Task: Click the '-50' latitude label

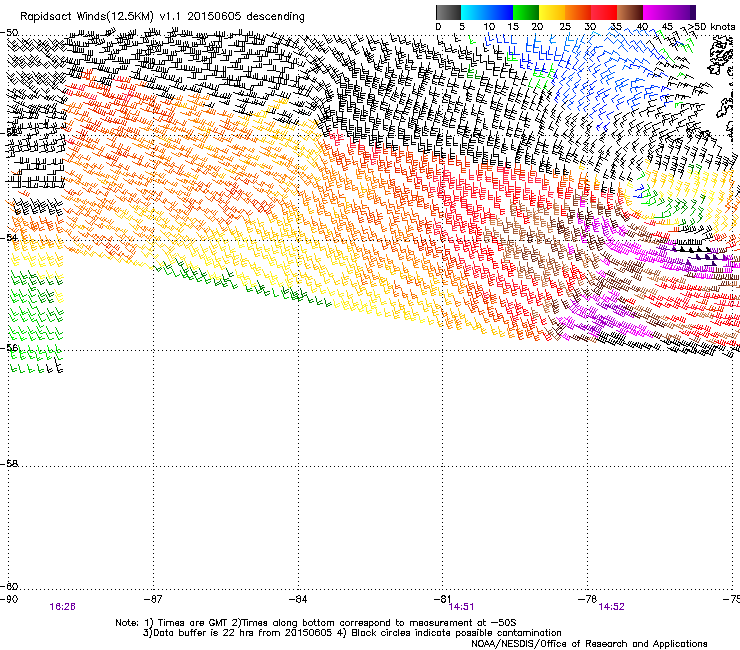Action: click(x=9, y=33)
